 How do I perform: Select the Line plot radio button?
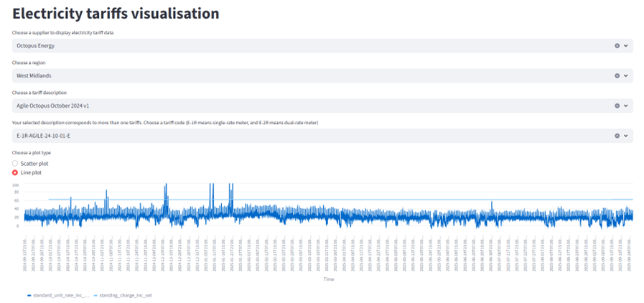pyautogui.click(x=15, y=173)
